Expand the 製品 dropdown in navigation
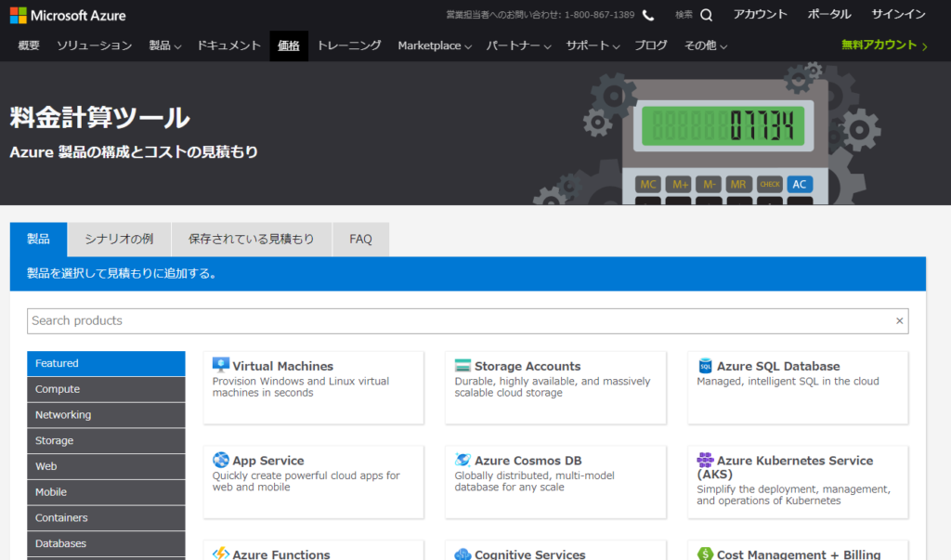Viewport: 951px width, 560px height. coord(164,46)
